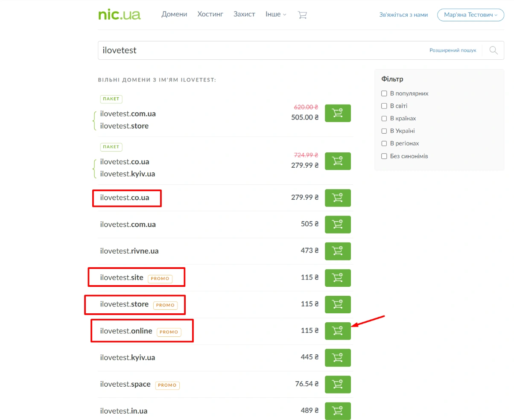This screenshot has width=514, height=420.
Task: Click the search magnifier icon
Action: pos(494,50)
